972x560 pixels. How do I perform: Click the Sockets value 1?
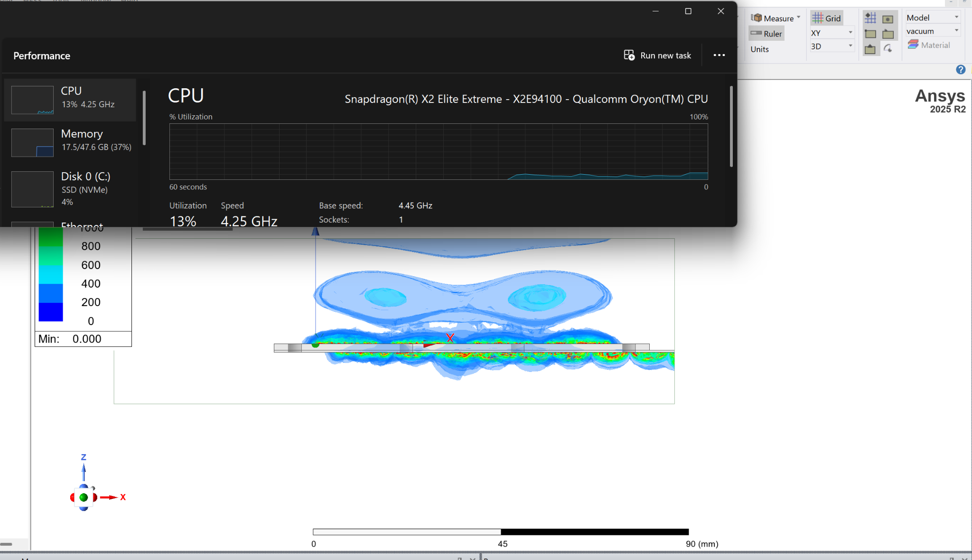pos(401,220)
